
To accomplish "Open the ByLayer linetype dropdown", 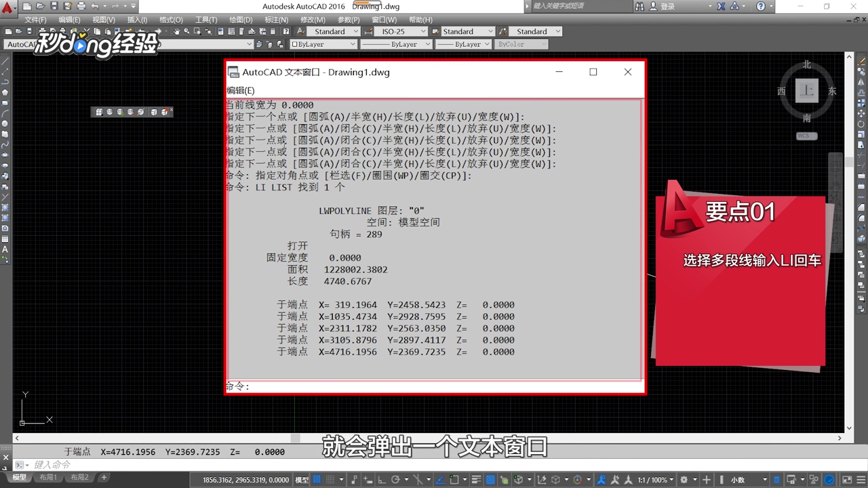I will click(x=395, y=44).
